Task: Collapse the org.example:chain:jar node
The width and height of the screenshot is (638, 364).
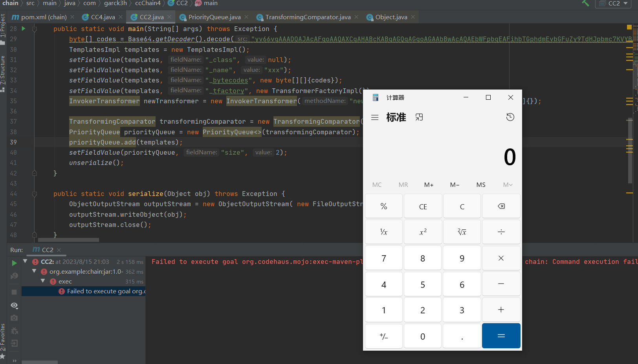Action: [x=34, y=271]
